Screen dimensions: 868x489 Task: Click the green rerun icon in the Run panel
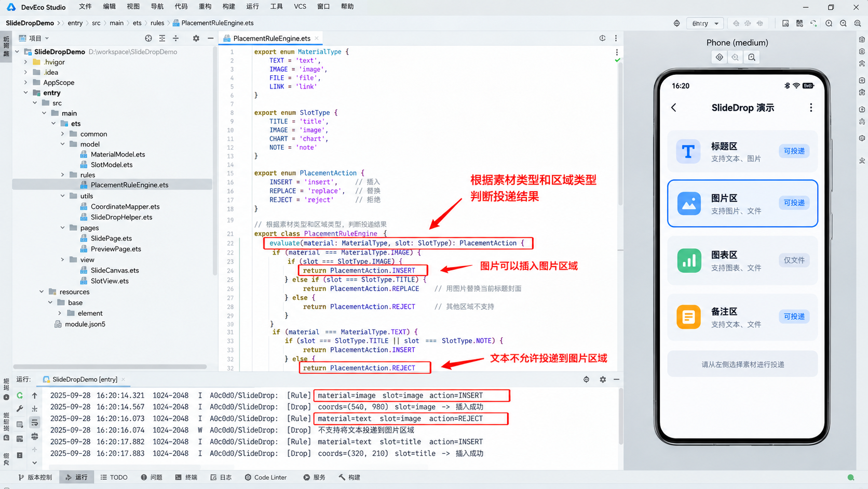20,395
